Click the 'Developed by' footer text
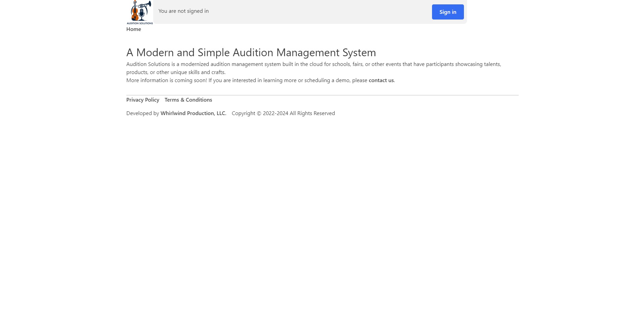This screenshot has width=644, height=324. (142, 113)
